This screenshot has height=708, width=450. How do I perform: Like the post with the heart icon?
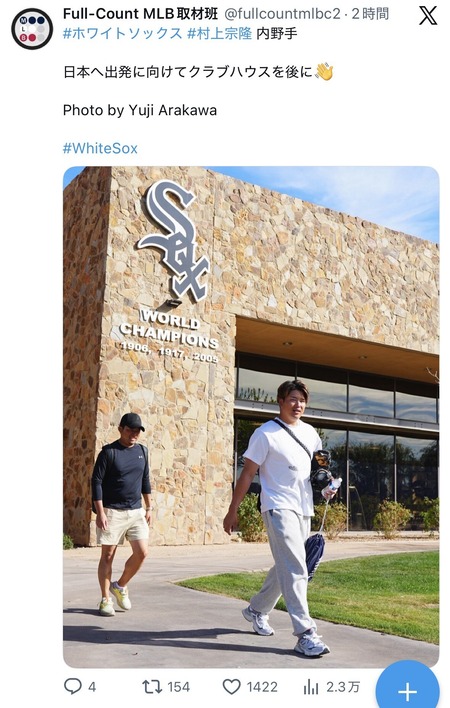click(232, 687)
